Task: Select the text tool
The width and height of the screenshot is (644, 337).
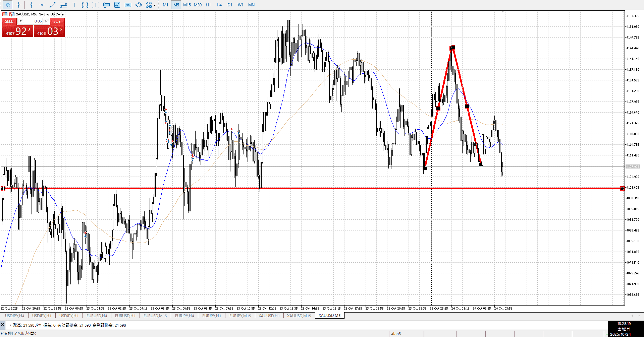Action: pos(74,5)
